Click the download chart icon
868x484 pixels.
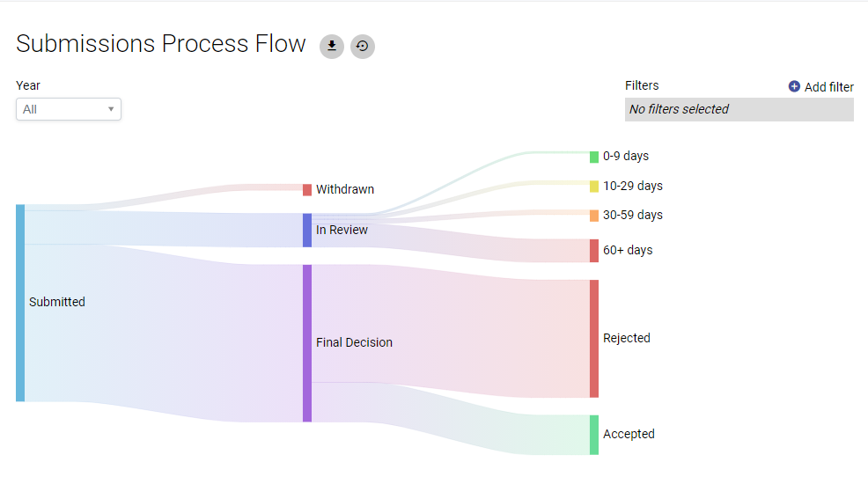[x=331, y=47]
